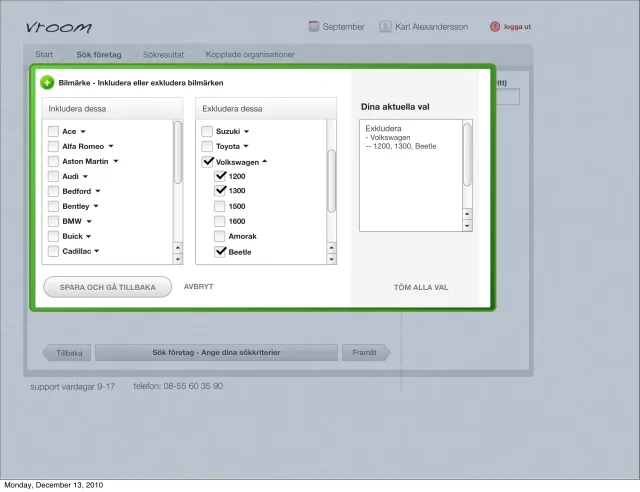Click the Karl Alexandersson user name

click(x=431, y=27)
